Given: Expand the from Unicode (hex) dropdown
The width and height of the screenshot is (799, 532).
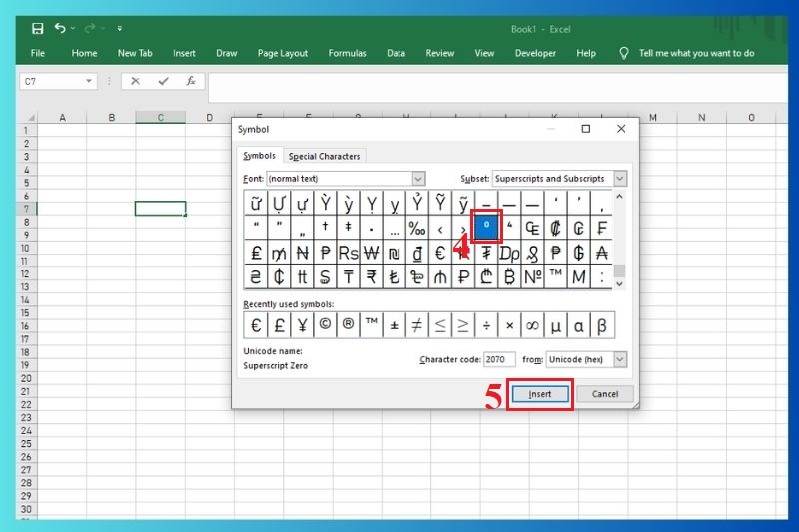Looking at the screenshot, I should tap(620, 359).
